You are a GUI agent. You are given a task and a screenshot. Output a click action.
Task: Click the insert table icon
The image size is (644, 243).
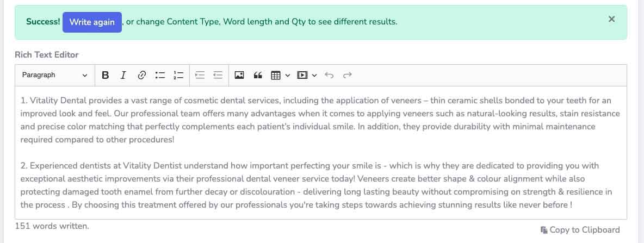(x=276, y=75)
